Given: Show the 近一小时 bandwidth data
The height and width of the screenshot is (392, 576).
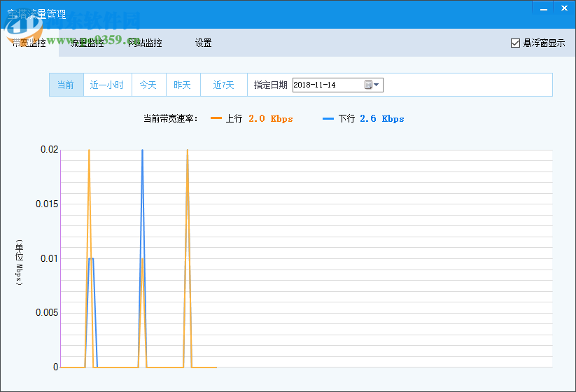Looking at the screenshot, I should click(x=107, y=85).
